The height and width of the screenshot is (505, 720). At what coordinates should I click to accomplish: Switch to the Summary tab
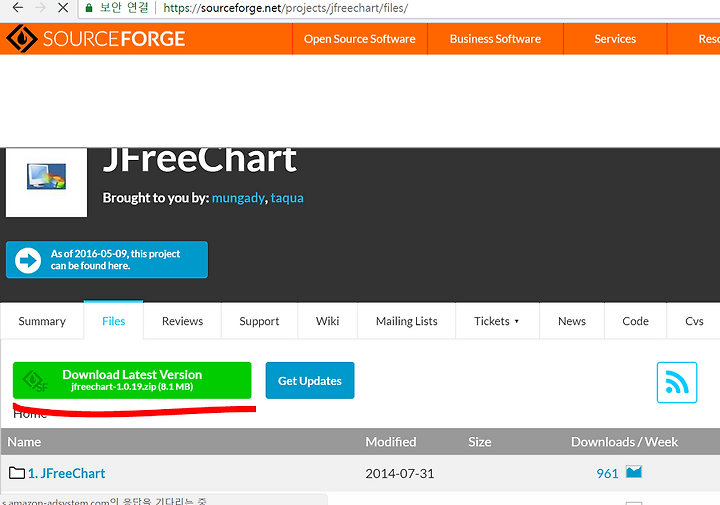[42, 321]
